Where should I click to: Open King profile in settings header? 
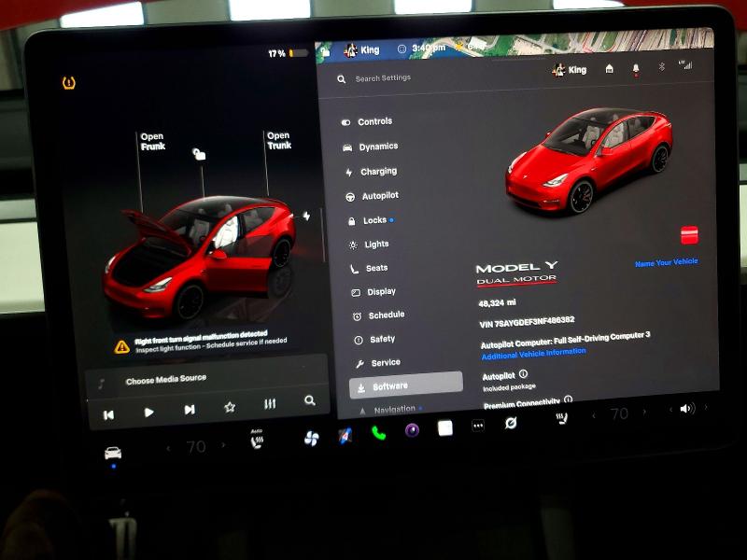coord(570,70)
